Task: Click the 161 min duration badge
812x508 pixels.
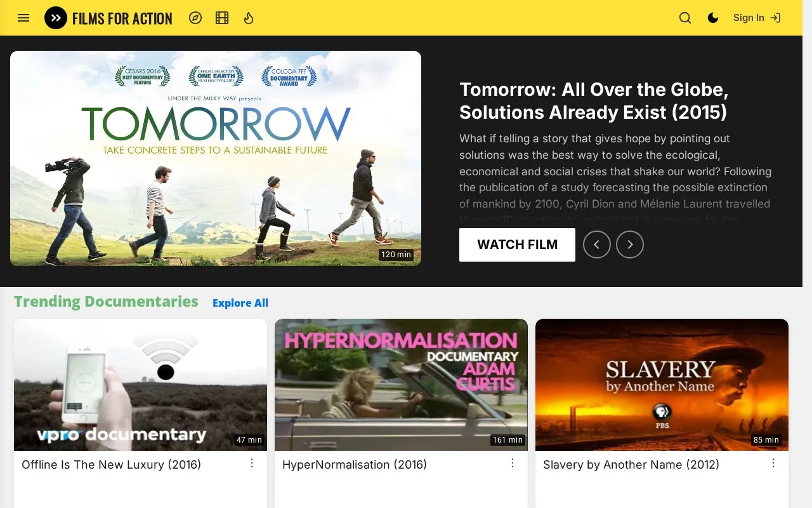Action: click(x=507, y=440)
